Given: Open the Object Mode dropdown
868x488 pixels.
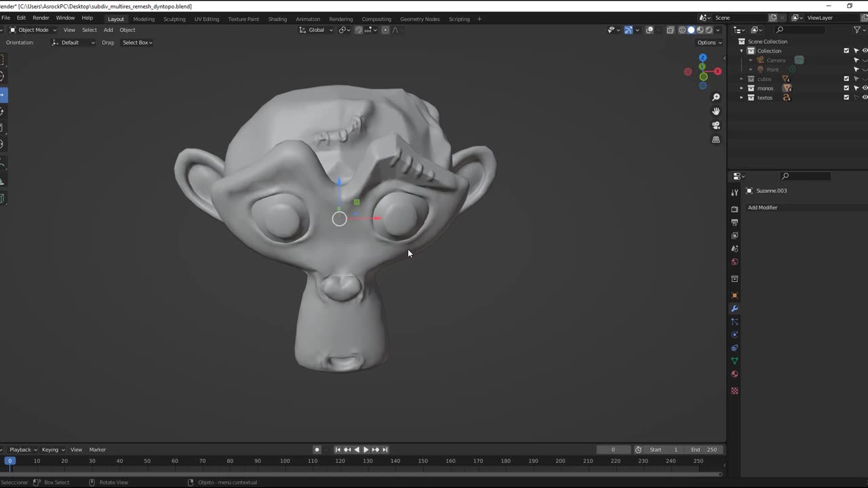Looking at the screenshot, I should click(x=34, y=30).
